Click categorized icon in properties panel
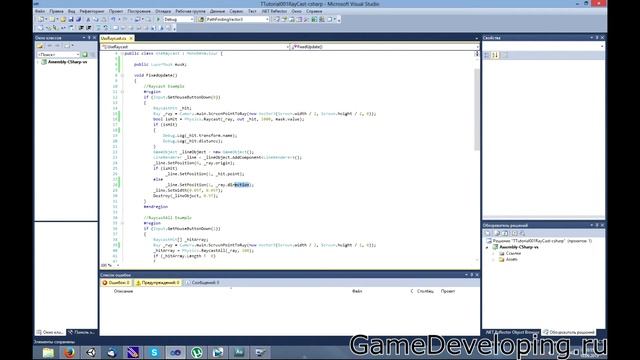The width and height of the screenshot is (640, 360). (x=487, y=55)
